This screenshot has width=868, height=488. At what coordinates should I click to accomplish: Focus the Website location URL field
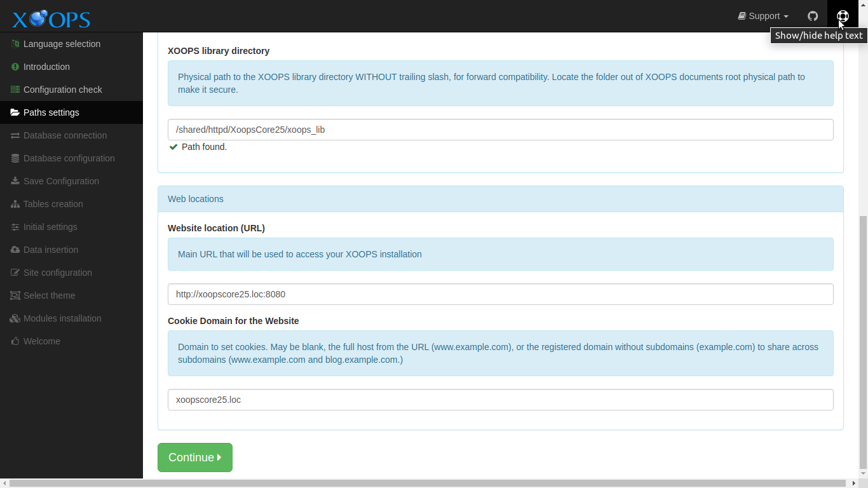pyautogui.click(x=500, y=294)
